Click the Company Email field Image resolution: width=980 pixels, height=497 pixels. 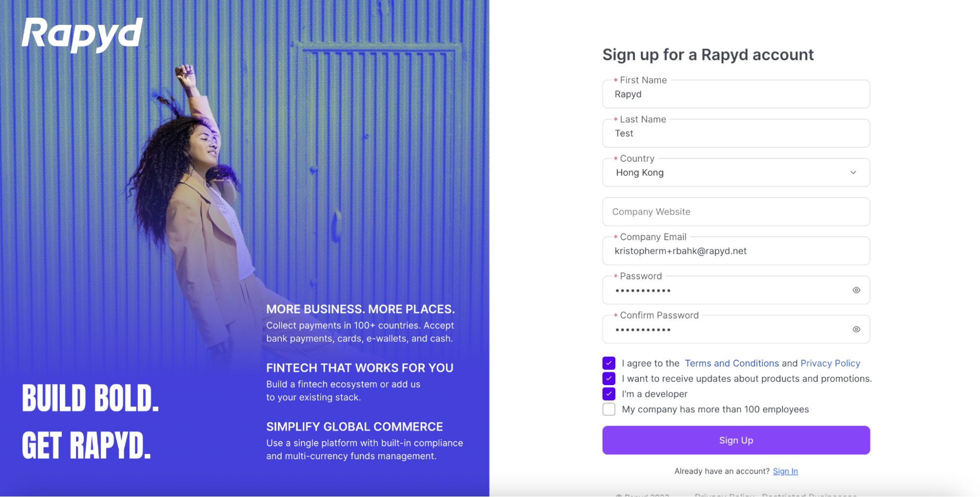coord(735,251)
